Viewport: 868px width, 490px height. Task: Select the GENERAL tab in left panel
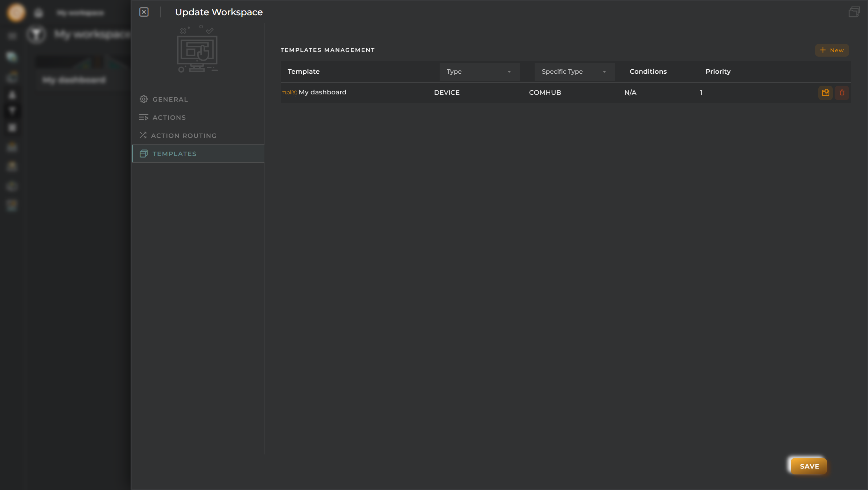pos(170,99)
